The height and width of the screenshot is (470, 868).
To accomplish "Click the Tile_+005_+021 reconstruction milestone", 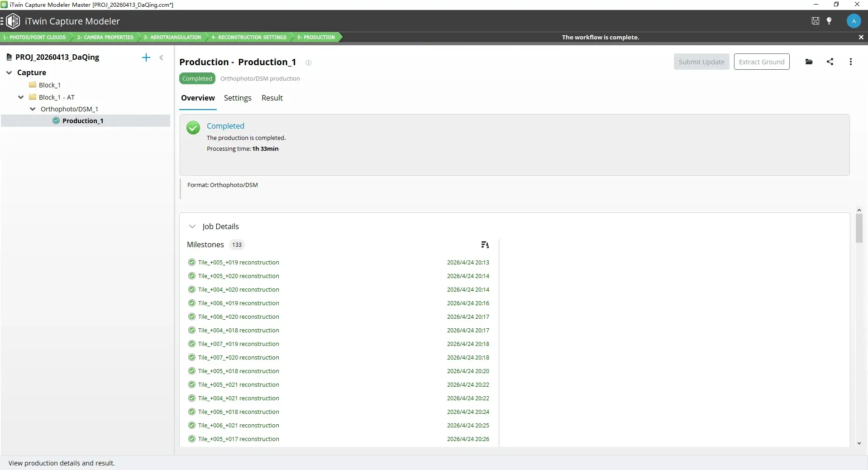I will (238, 384).
